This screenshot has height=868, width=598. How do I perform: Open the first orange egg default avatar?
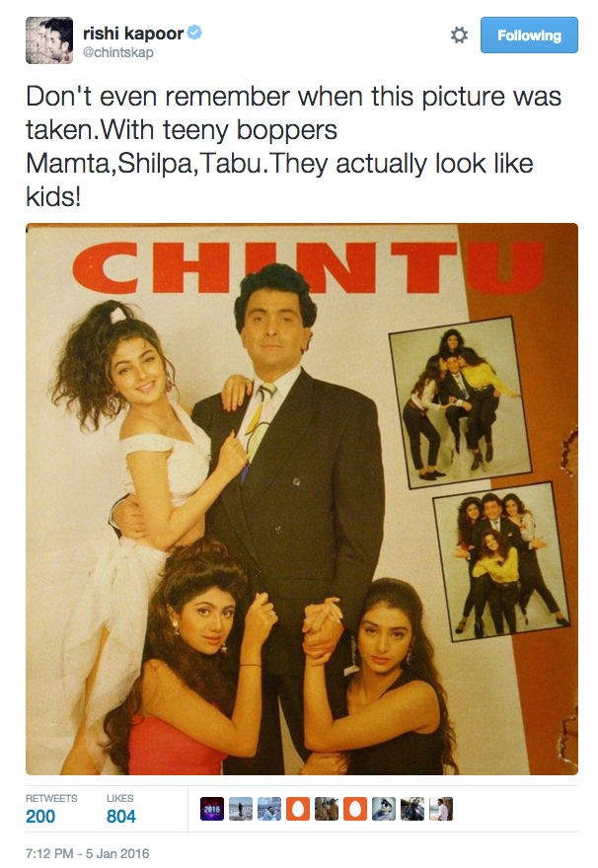(298, 809)
